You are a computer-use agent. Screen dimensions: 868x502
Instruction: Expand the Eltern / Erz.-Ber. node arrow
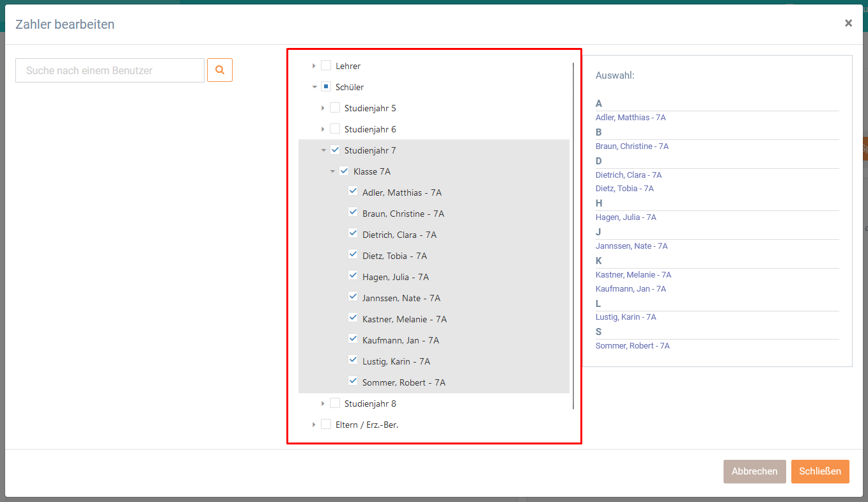tap(314, 425)
